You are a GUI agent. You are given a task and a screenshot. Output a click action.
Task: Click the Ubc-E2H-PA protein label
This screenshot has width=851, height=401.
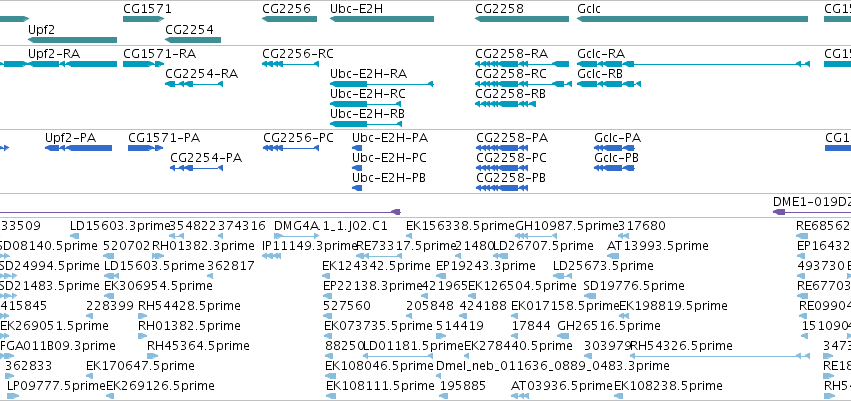coord(390,138)
